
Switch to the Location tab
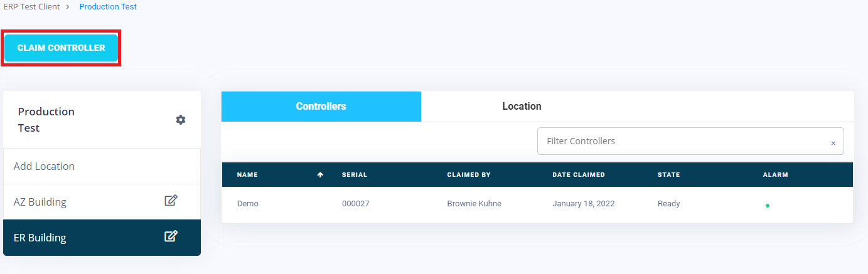click(x=522, y=107)
